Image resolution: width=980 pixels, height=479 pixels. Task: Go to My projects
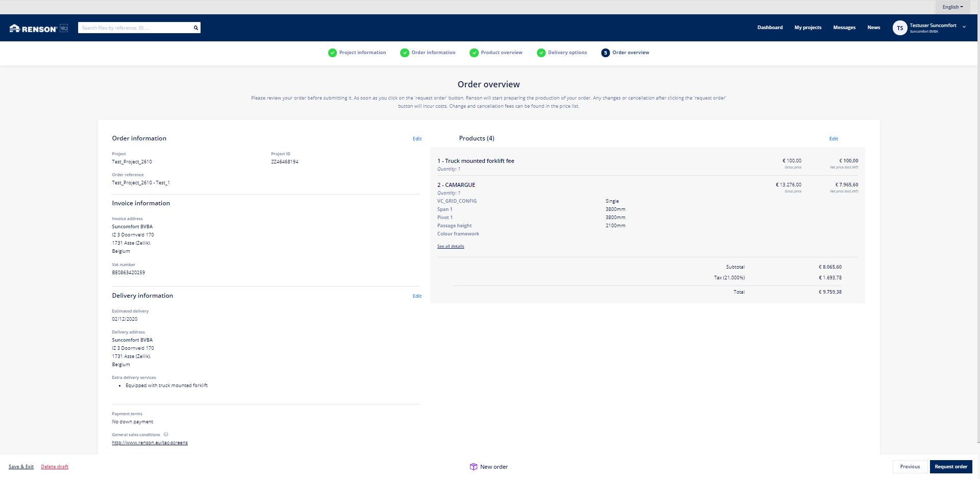[807, 28]
